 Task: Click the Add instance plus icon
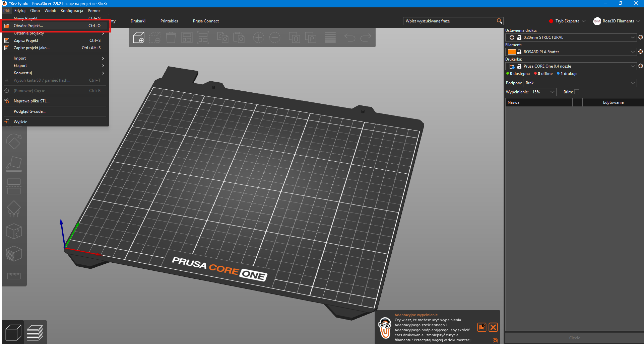coord(259,37)
